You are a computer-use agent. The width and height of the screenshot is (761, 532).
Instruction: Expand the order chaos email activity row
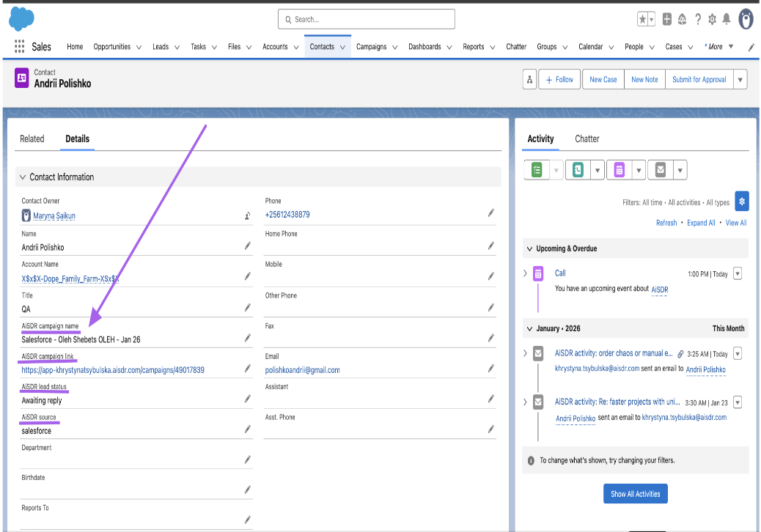click(525, 353)
